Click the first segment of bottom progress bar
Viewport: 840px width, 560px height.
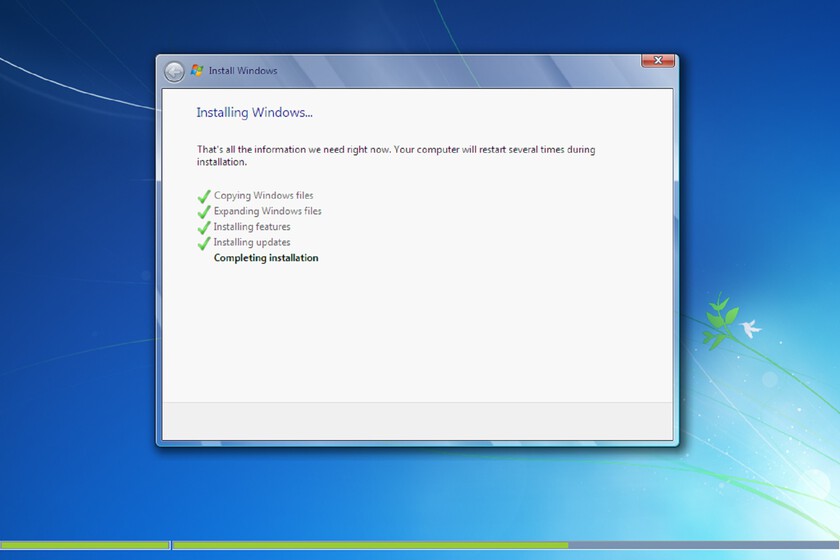85,545
